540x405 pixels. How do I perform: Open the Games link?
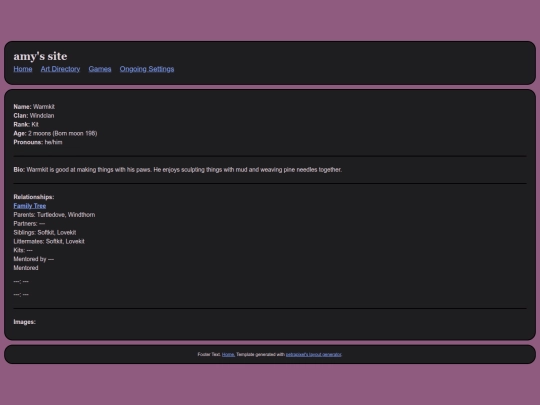tap(100, 69)
